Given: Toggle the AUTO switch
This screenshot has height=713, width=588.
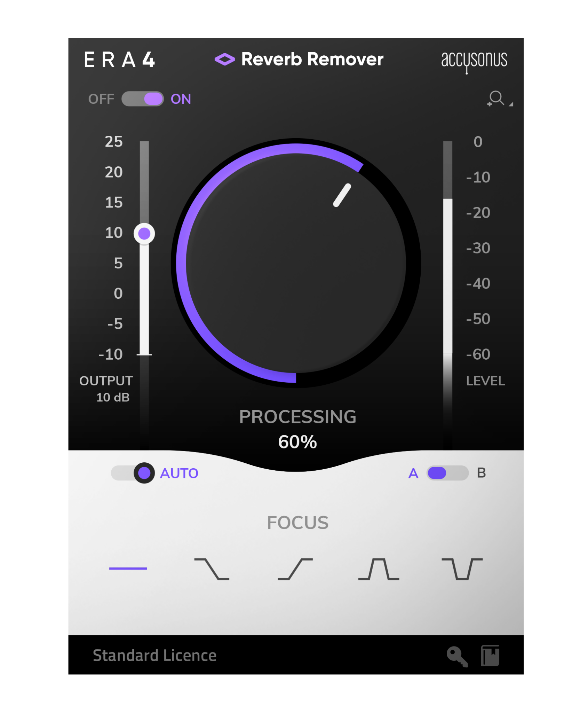Looking at the screenshot, I should (133, 473).
